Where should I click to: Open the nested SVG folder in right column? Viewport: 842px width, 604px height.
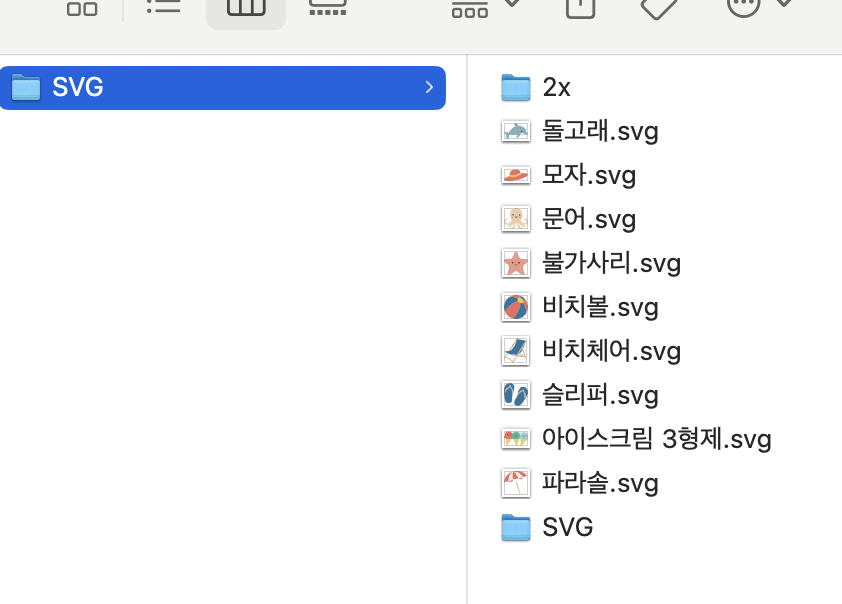(568, 527)
